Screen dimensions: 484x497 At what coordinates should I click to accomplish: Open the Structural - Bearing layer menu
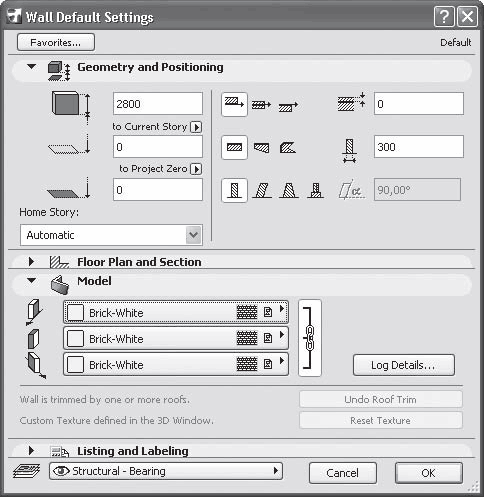[166, 471]
